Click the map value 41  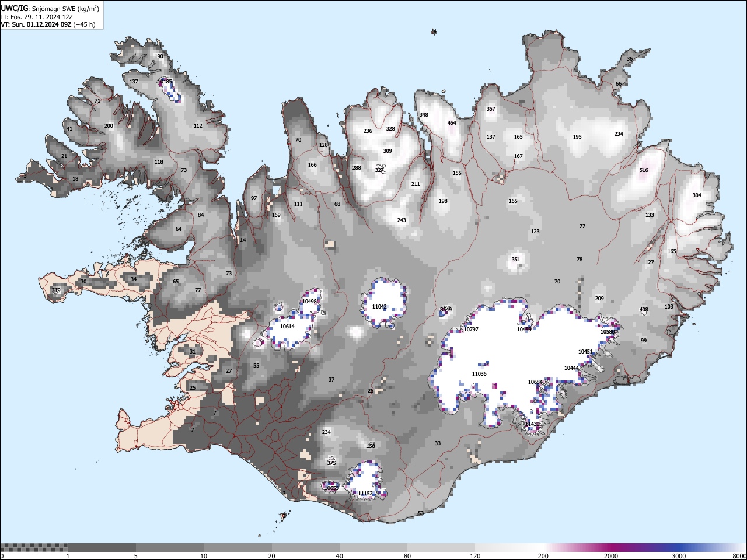coord(69,129)
